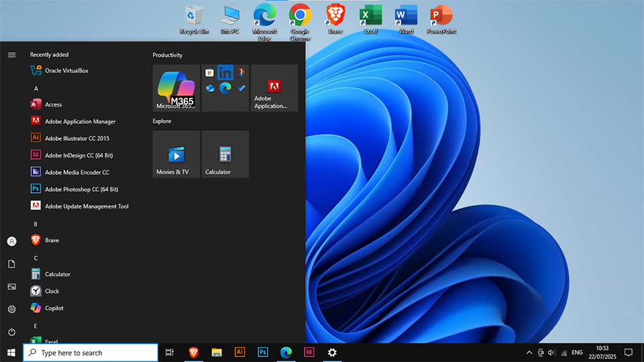Screen dimensions: 644x362
Task: Show hidden system tray icons
Action: [529, 353]
